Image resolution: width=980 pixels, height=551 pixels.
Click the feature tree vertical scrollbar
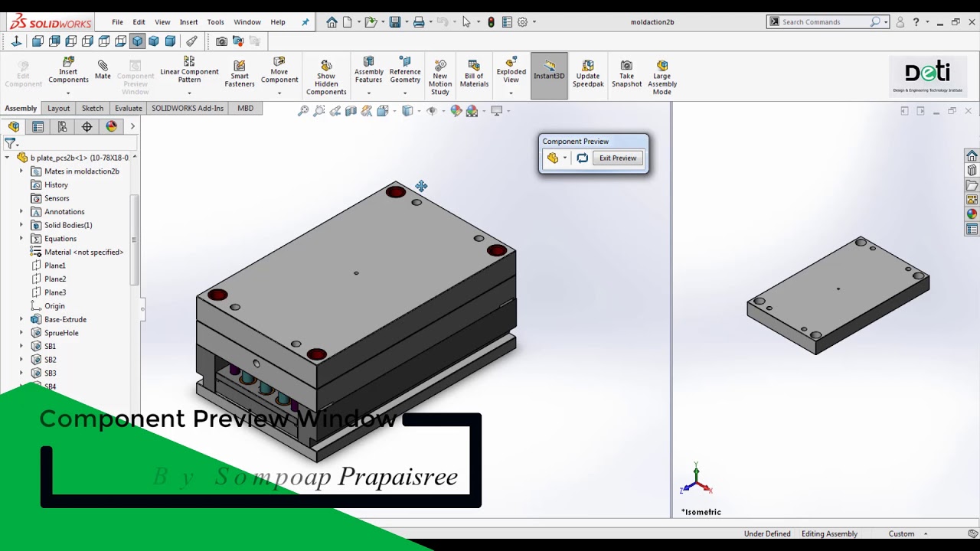[x=134, y=240]
